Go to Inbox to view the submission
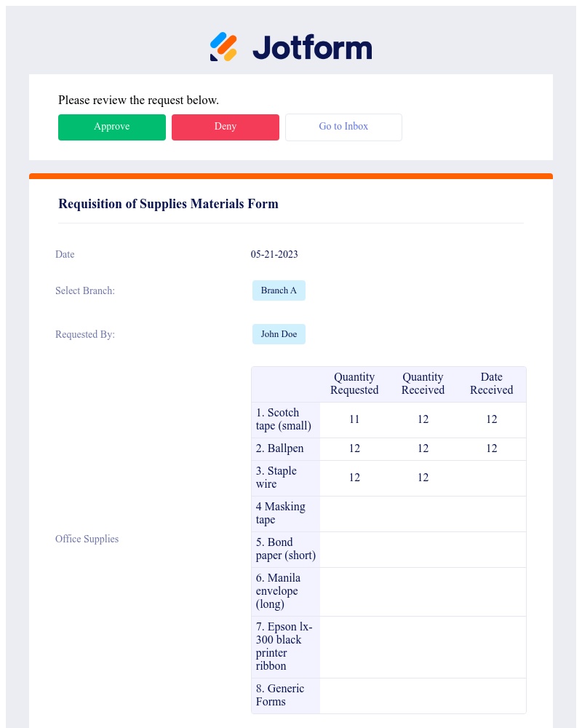Viewport: 582px width, 728px height. click(x=343, y=127)
